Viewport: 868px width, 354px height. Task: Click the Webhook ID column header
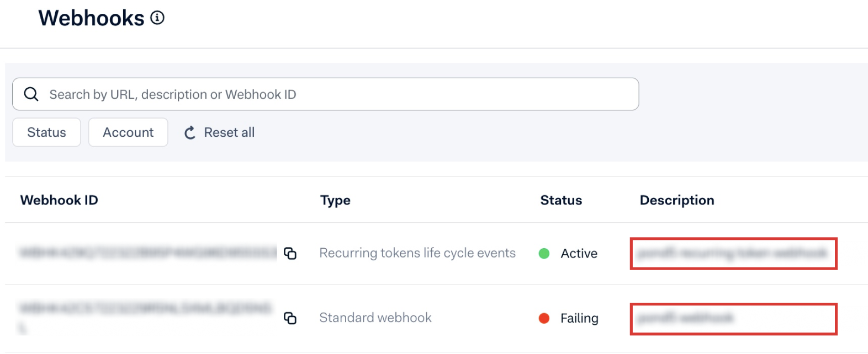(x=59, y=200)
